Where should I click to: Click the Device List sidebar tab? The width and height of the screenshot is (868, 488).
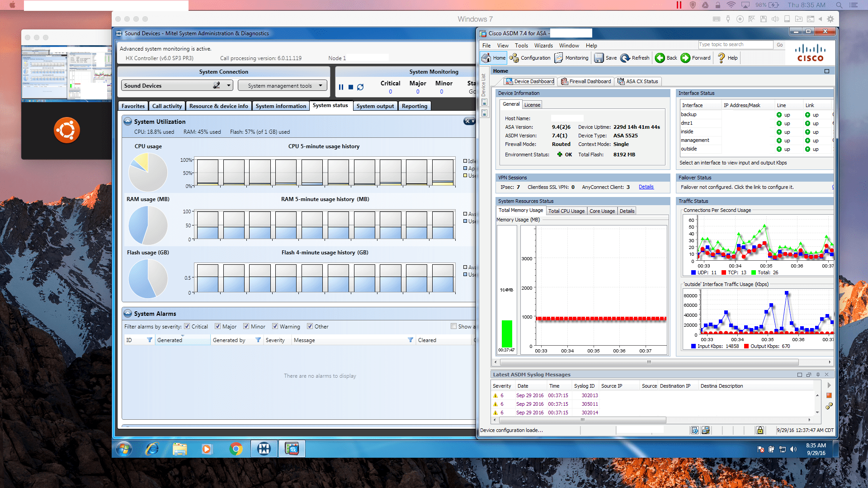point(483,85)
